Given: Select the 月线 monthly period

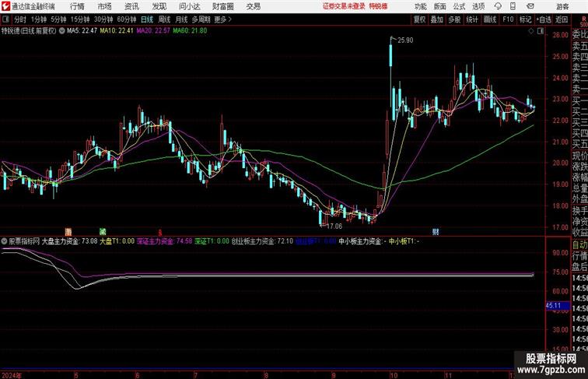Looking at the screenshot, I should click(181, 19).
